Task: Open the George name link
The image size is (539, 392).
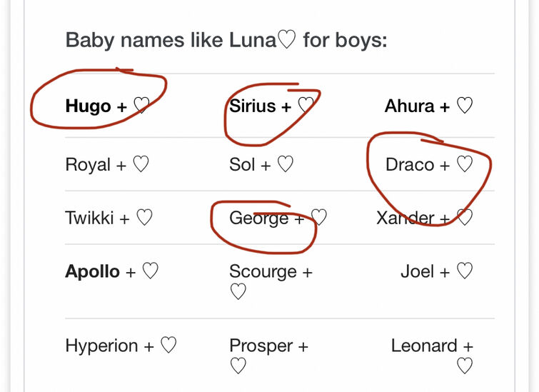Action: [x=259, y=218]
